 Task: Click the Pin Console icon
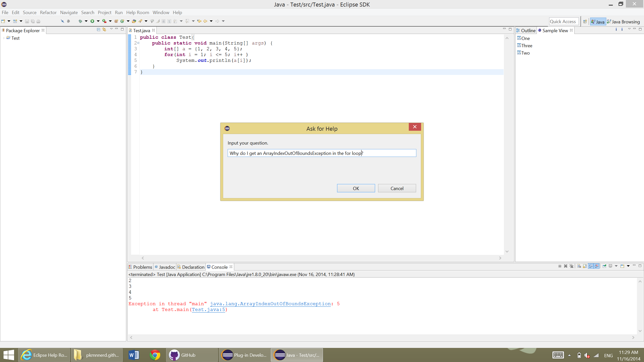pos(604,266)
